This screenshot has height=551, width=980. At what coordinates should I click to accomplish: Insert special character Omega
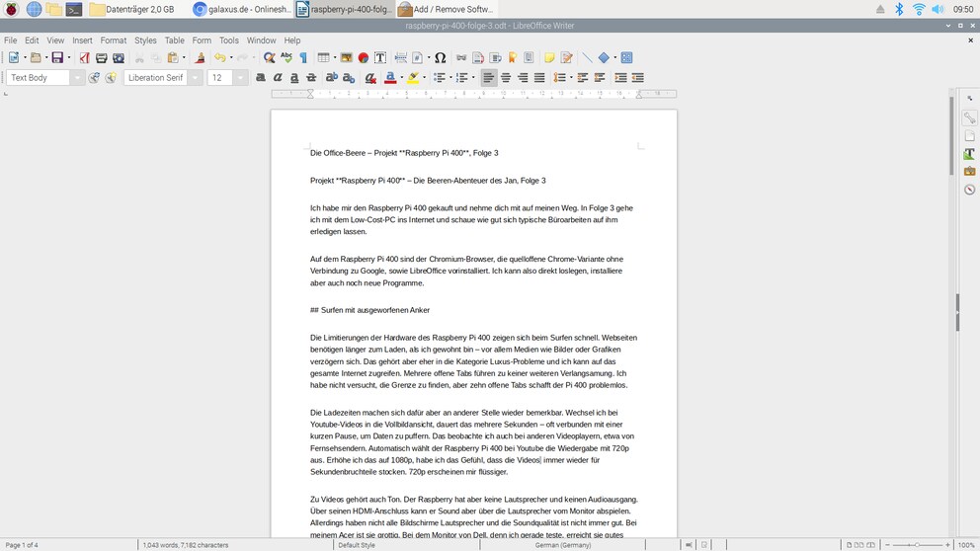pos(440,57)
